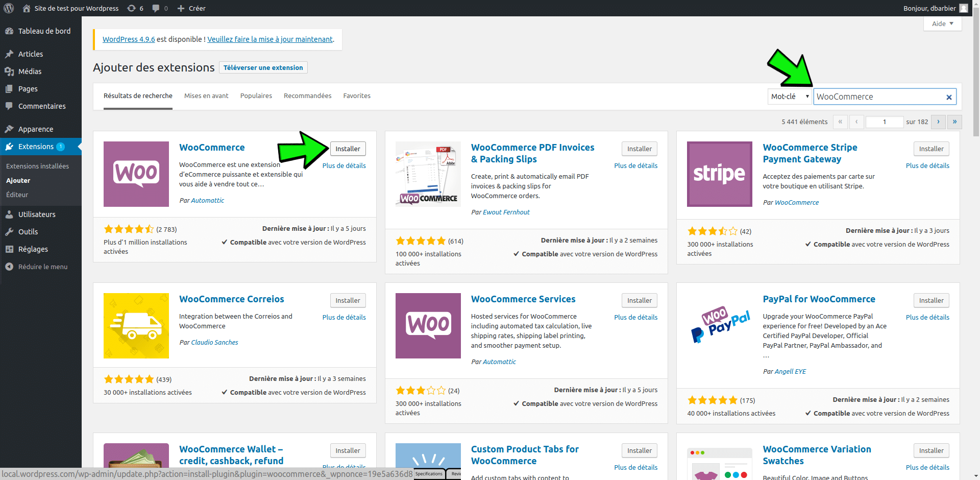Go to next results page arrow

pos(938,122)
